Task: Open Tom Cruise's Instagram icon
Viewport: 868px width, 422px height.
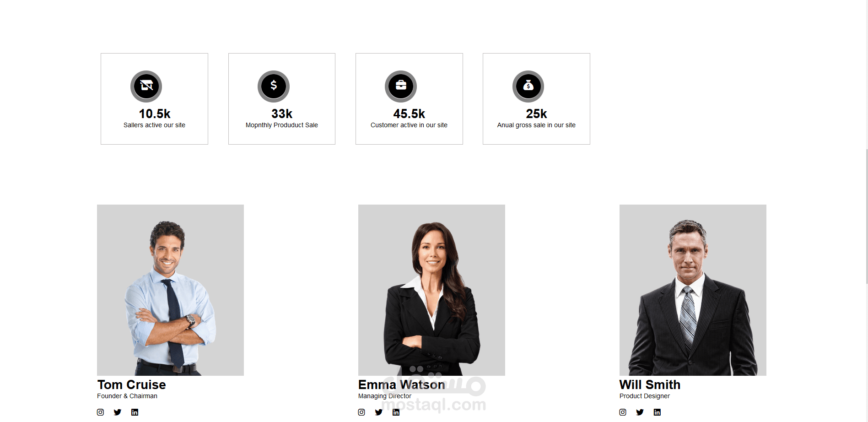Action: (100, 412)
